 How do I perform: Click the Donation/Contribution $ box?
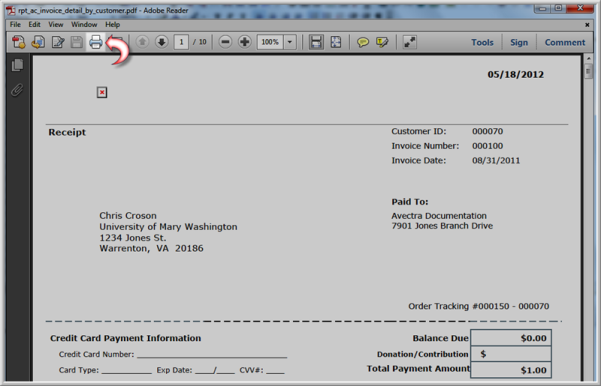[511, 354]
